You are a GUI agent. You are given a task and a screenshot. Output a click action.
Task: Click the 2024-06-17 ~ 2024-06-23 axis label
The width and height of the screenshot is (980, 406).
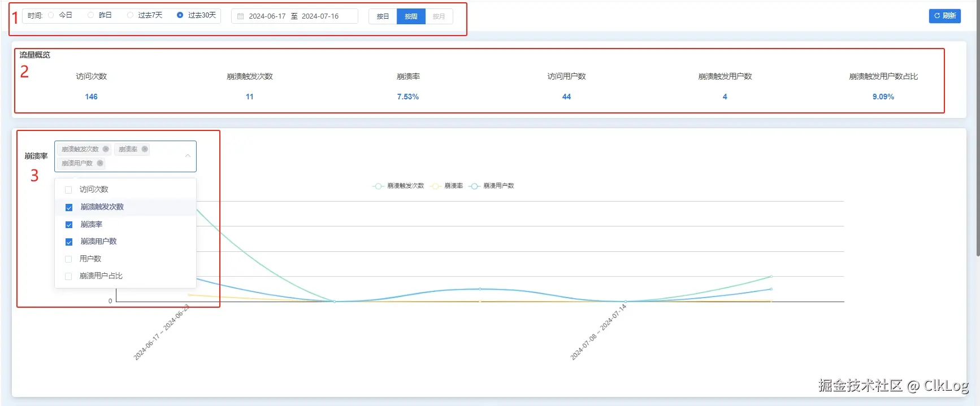tap(162, 332)
